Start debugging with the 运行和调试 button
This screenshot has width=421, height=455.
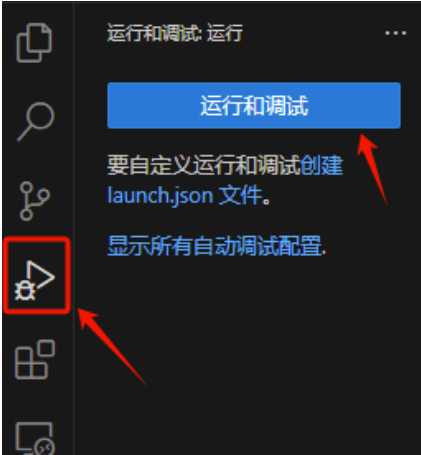coord(254,105)
